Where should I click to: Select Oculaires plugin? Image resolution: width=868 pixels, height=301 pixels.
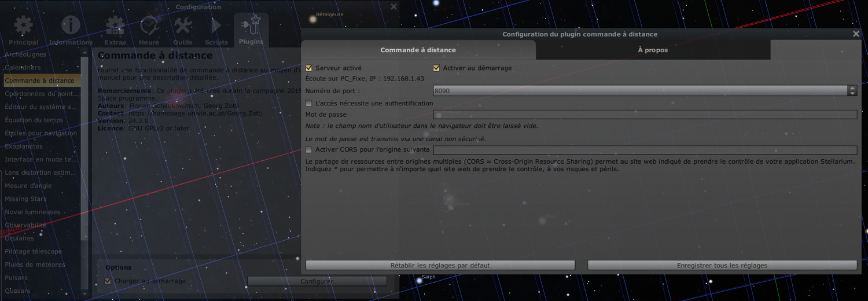point(42,238)
